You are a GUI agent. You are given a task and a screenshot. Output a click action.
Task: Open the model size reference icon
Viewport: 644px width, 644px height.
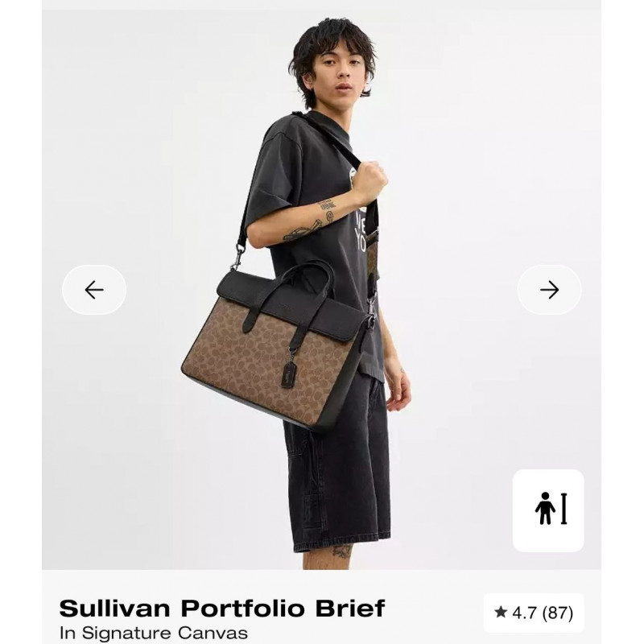[548, 510]
